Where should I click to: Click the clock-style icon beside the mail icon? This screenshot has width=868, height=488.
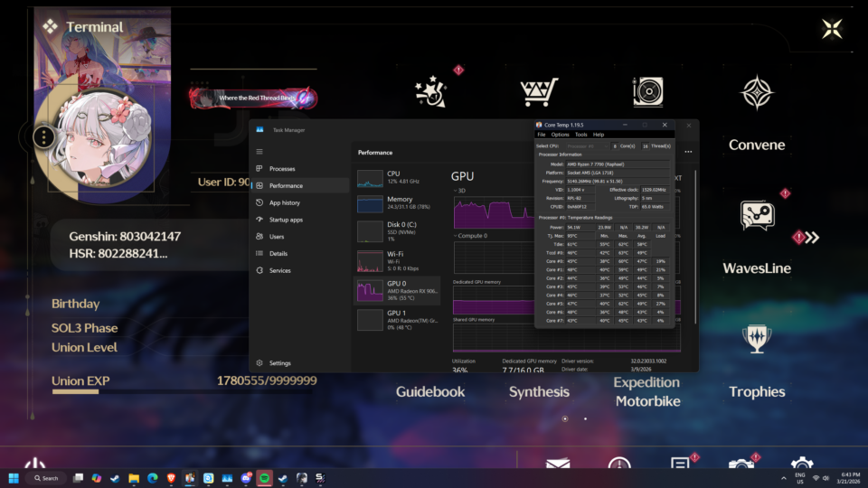click(x=618, y=464)
